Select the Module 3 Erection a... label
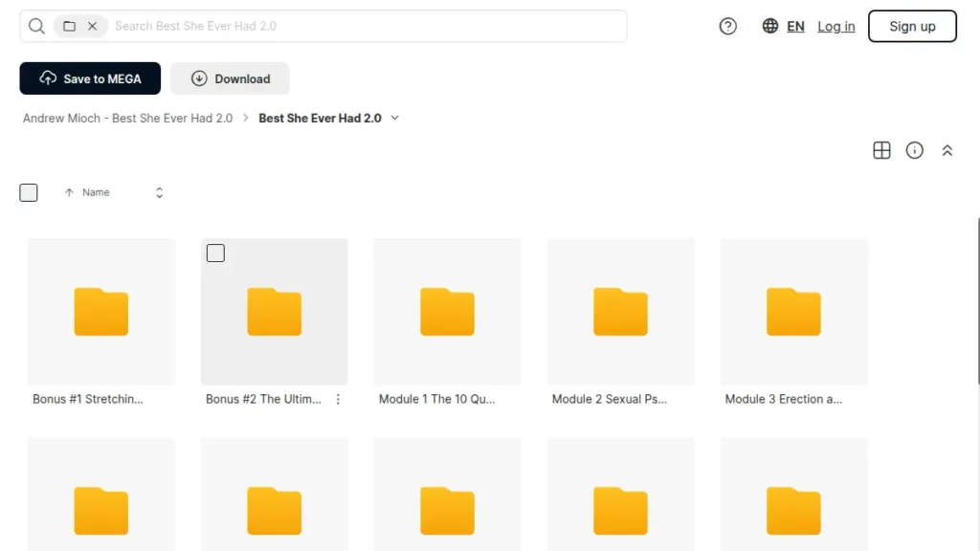Screen dimensions: 980x551 click(784, 399)
